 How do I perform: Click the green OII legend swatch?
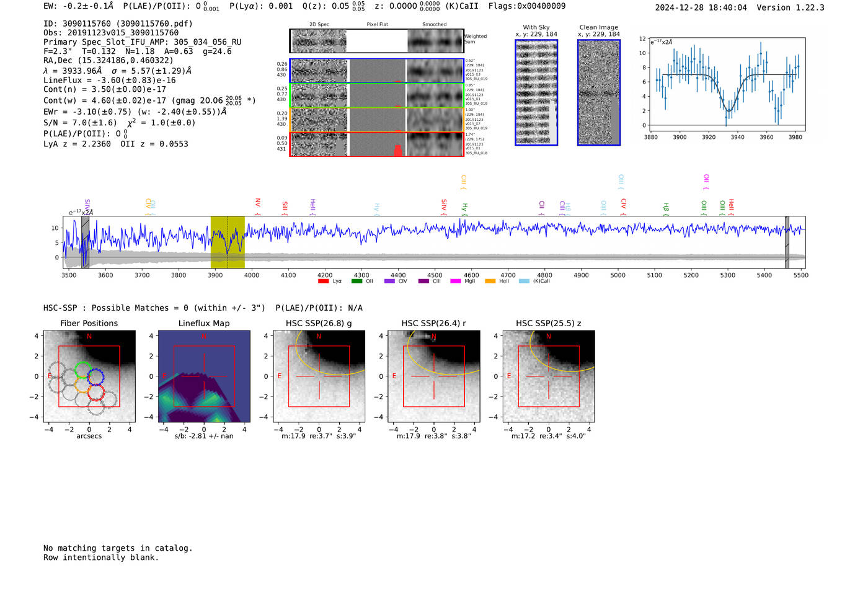[356, 281]
